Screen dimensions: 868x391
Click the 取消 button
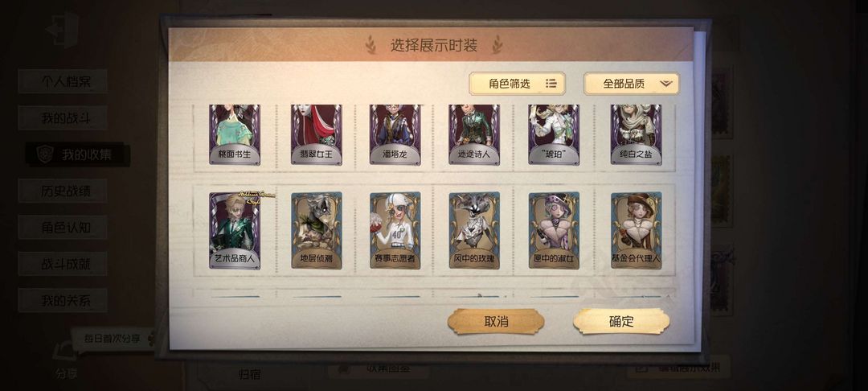coord(496,322)
